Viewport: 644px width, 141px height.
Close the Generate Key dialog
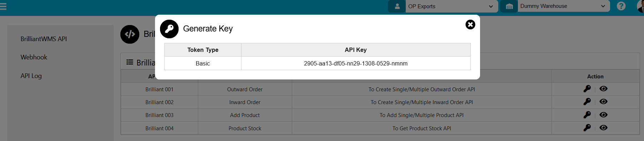click(x=470, y=24)
